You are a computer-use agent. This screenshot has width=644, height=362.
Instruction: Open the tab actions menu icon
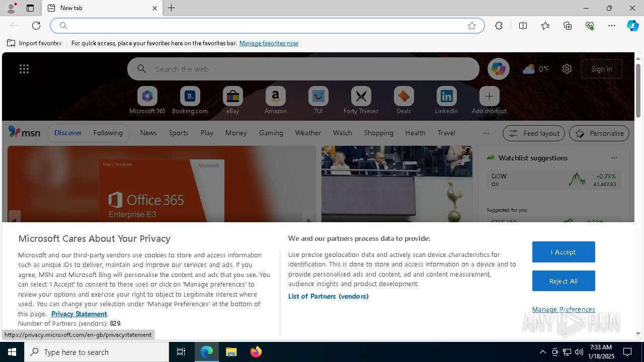click(x=30, y=8)
